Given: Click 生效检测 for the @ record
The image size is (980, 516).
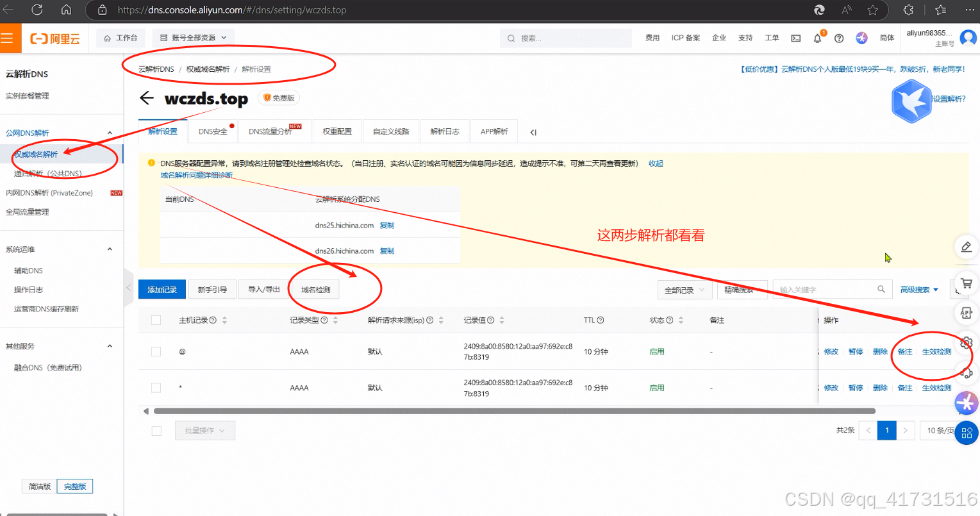Looking at the screenshot, I should pos(936,352).
